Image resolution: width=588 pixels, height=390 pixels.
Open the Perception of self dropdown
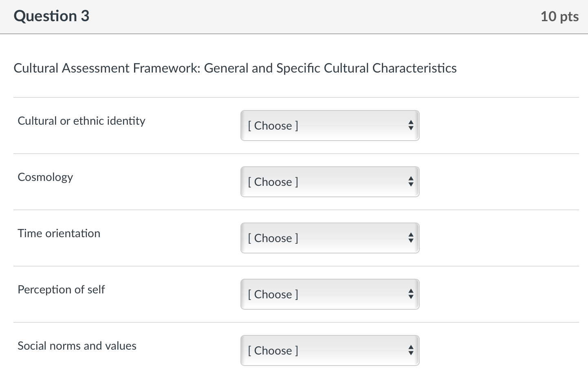pyautogui.click(x=329, y=294)
